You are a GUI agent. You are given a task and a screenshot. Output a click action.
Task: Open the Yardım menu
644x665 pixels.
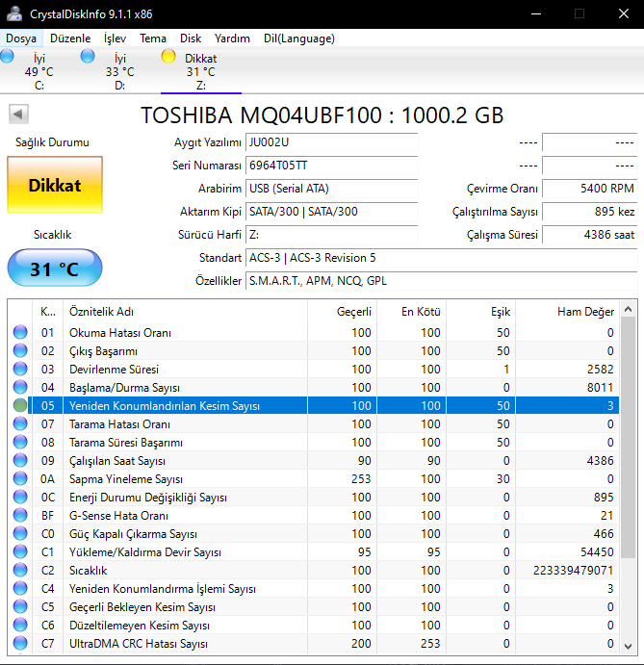pyautogui.click(x=232, y=38)
